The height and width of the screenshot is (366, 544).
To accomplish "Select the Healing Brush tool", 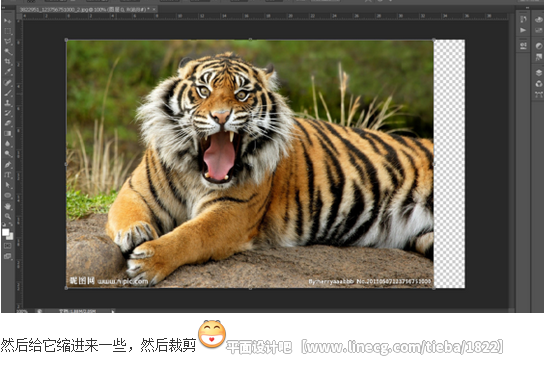I will [x=8, y=83].
